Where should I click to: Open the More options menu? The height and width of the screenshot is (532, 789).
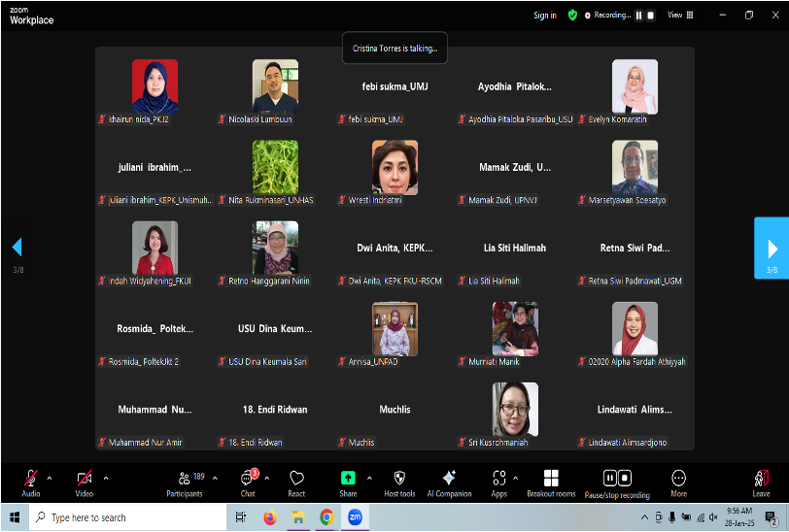pos(678,482)
